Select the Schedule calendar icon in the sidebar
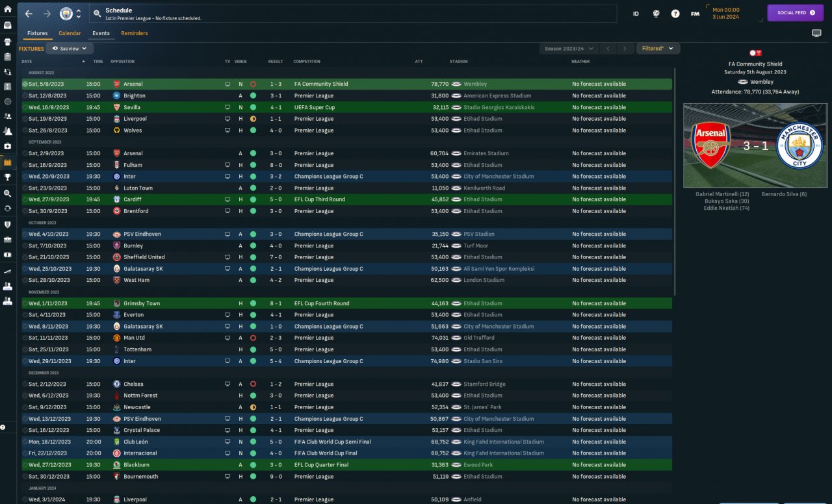 click(x=8, y=162)
